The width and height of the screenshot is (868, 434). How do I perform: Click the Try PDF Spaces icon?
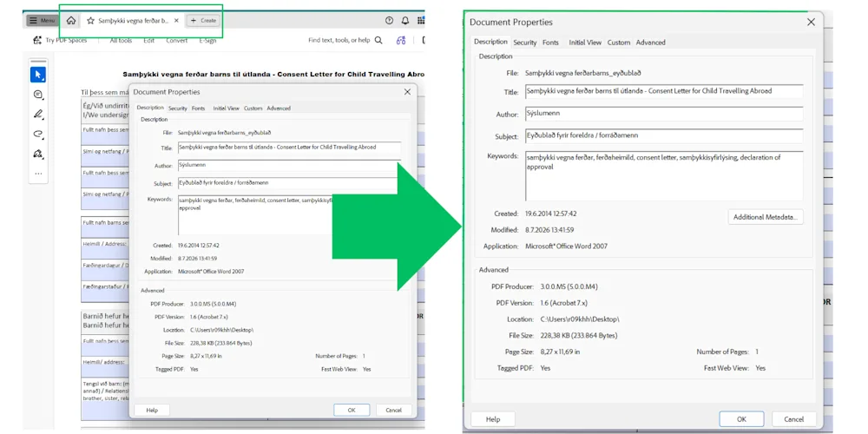(x=37, y=41)
